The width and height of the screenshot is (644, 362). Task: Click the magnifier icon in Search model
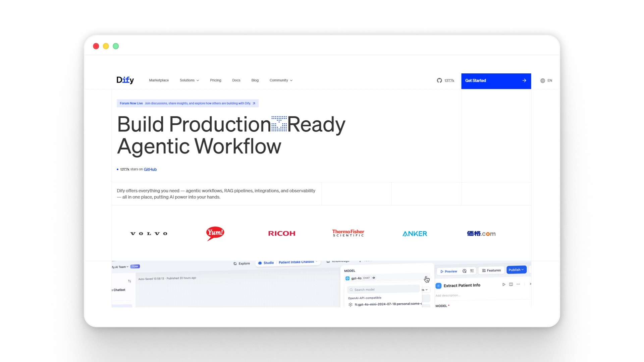pyautogui.click(x=351, y=290)
